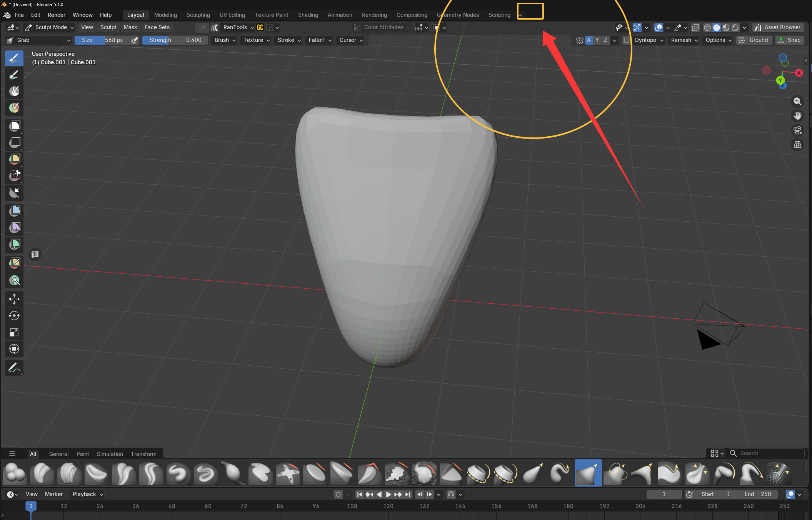Expand the Brush dropdown

(x=225, y=40)
